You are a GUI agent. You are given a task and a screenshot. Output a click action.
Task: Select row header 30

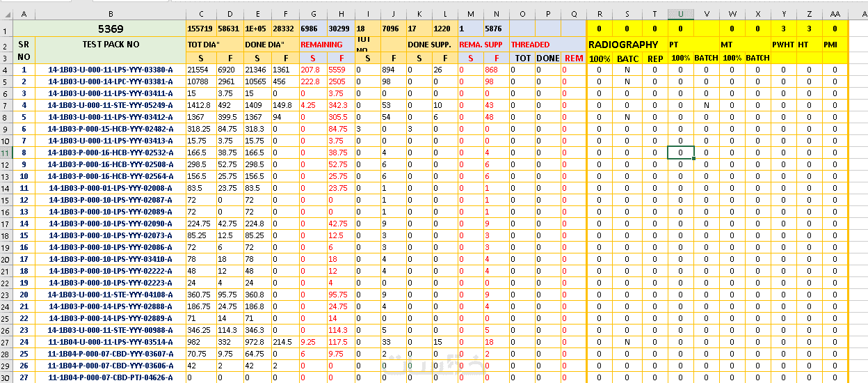coord(6,377)
